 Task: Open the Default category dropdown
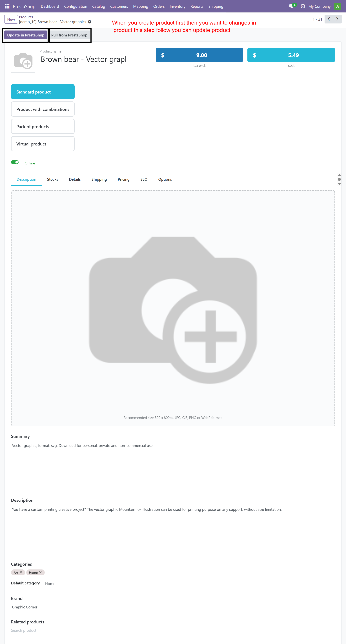50,584
